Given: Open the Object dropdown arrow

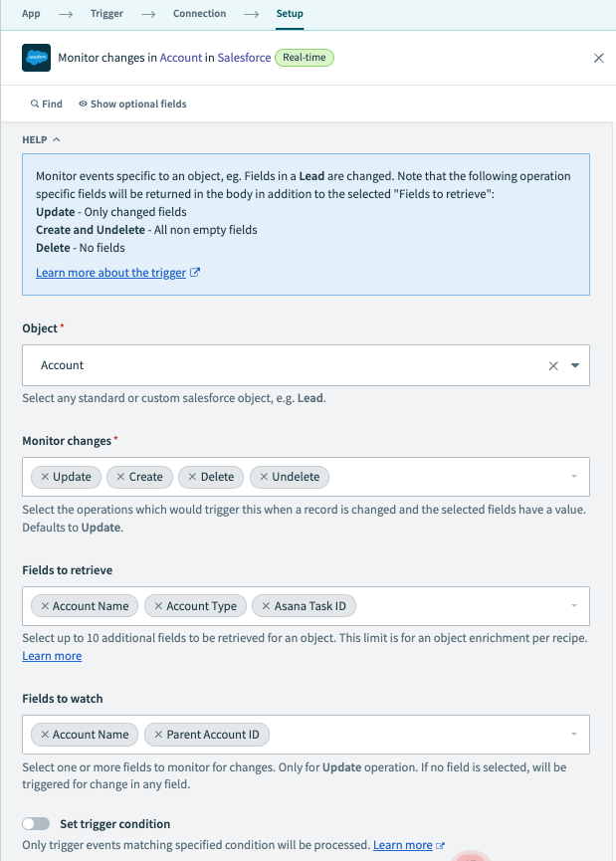Looking at the screenshot, I should 575,365.
